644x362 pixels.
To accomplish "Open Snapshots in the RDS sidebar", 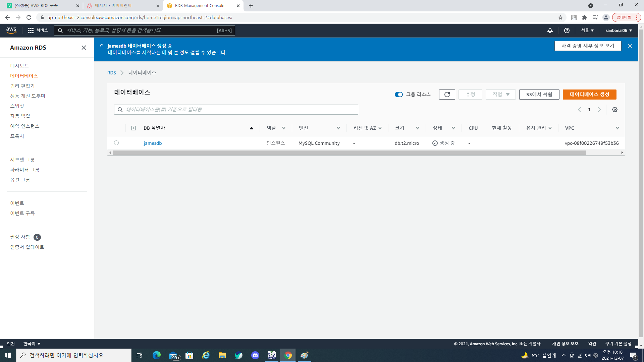I will pos(17,106).
